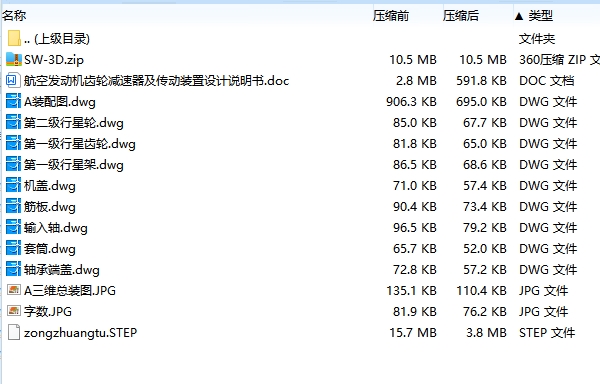Image resolution: width=600 pixels, height=384 pixels.
Task: Select file name 第一级行星齿轮.dwg
Action: click(80, 144)
